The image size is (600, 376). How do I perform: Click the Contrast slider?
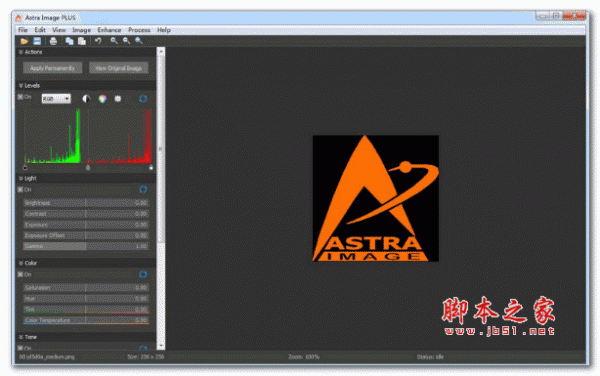click(x=86, y=213)
